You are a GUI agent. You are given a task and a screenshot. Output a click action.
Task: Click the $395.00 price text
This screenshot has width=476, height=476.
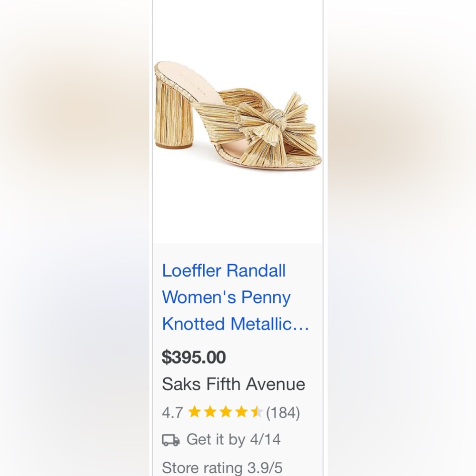(193, 357)
